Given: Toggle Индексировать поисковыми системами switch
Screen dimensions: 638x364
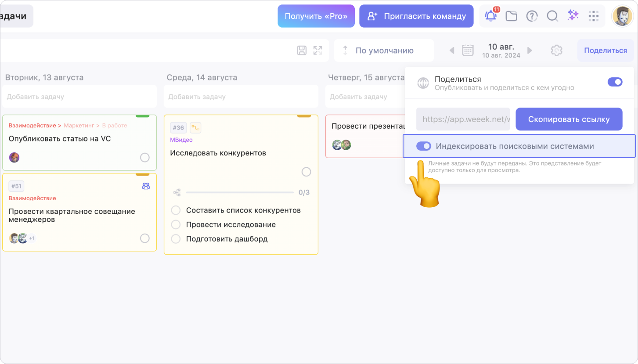Looking at the screenshot, I should tap(424, 146).
